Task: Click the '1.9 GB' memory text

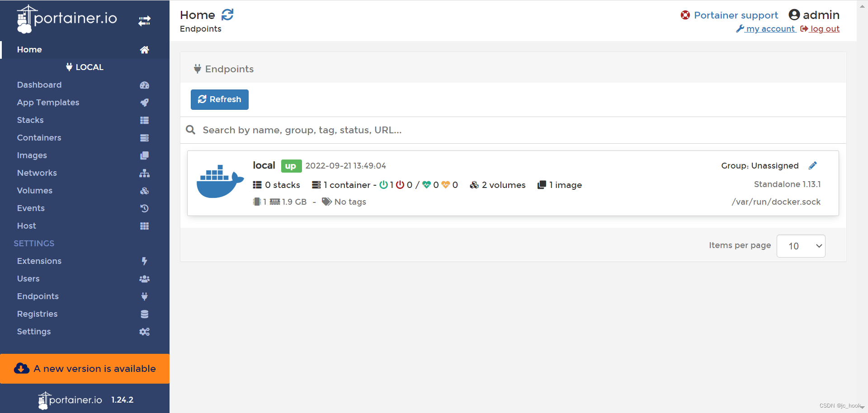Action: [x=294, y=202]
